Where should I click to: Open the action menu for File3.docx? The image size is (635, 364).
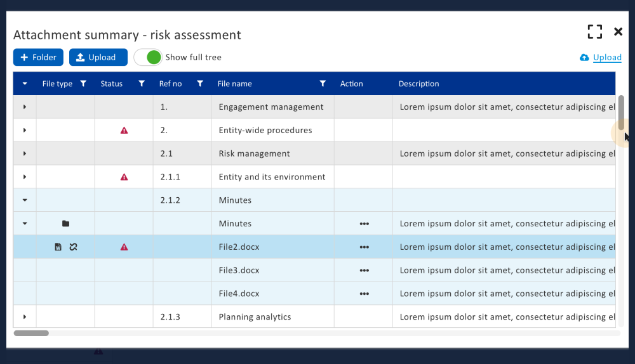(364, 271)
